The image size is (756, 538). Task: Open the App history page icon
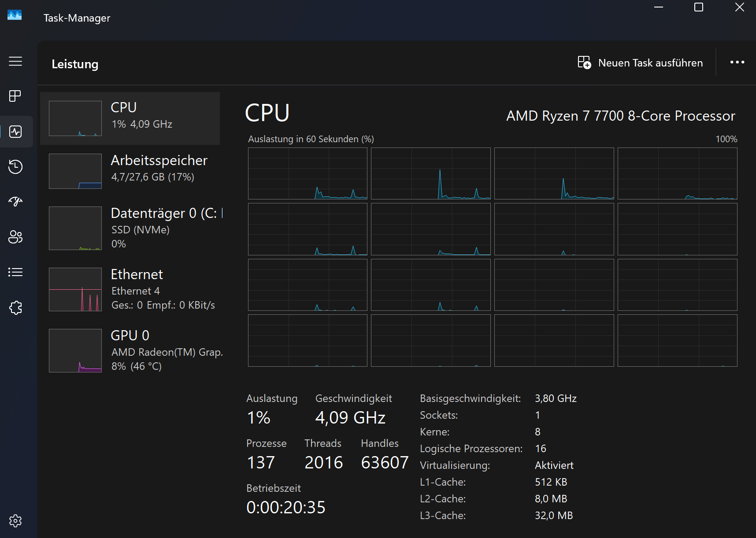pos(15,166)
